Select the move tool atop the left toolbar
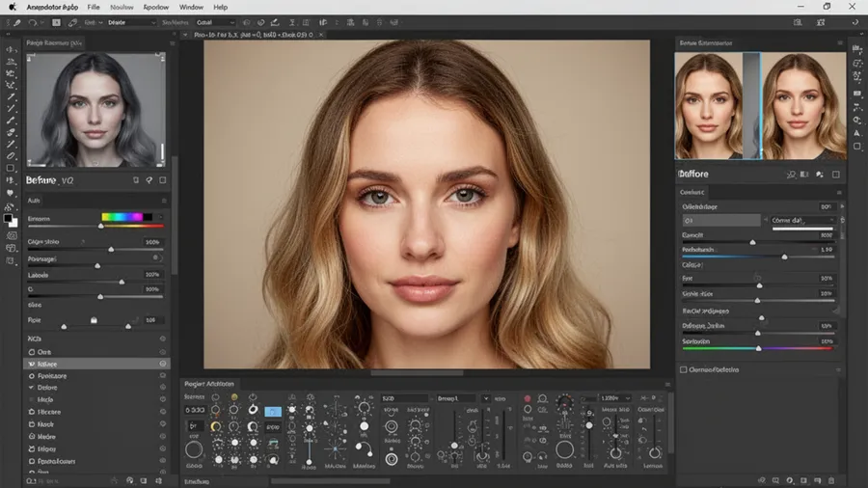 tap(10, 50)
